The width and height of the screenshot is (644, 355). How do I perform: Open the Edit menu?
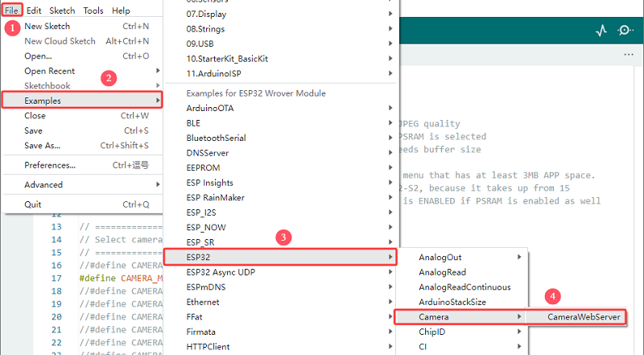[x=34, y=10]
